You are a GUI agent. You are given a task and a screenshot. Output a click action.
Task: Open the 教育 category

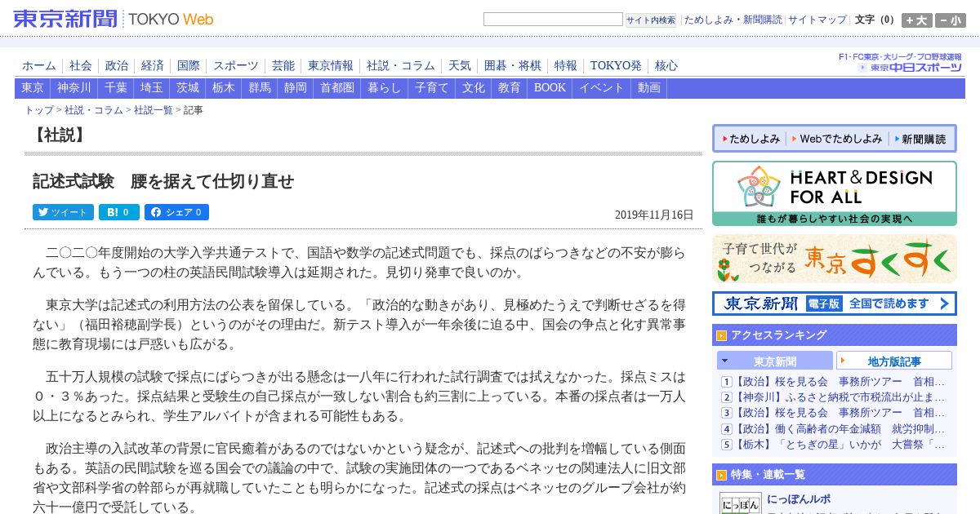[510, 88]
